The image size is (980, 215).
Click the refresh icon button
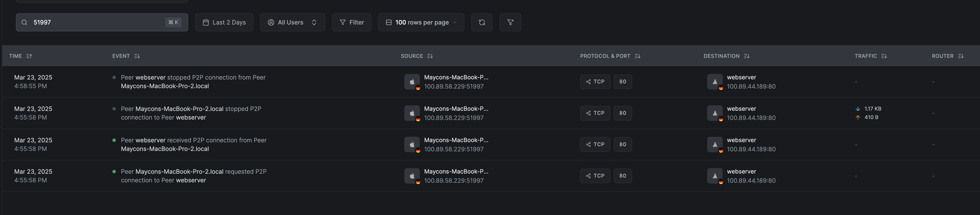click(x=482, y=22)
